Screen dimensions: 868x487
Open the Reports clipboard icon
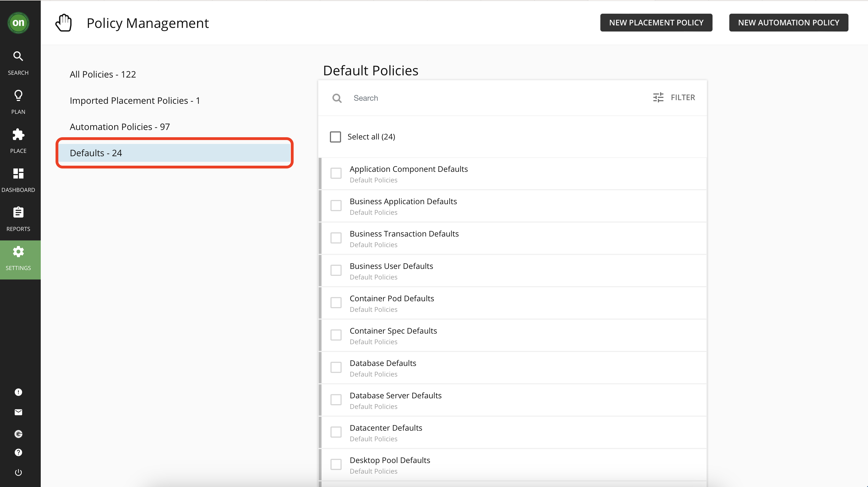[x=18, y=212]
